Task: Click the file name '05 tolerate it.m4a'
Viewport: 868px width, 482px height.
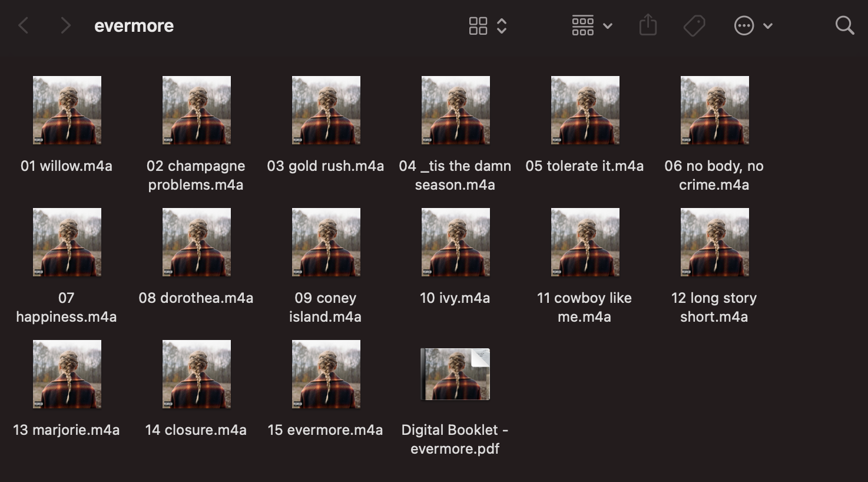Action: tap(585, 166)
